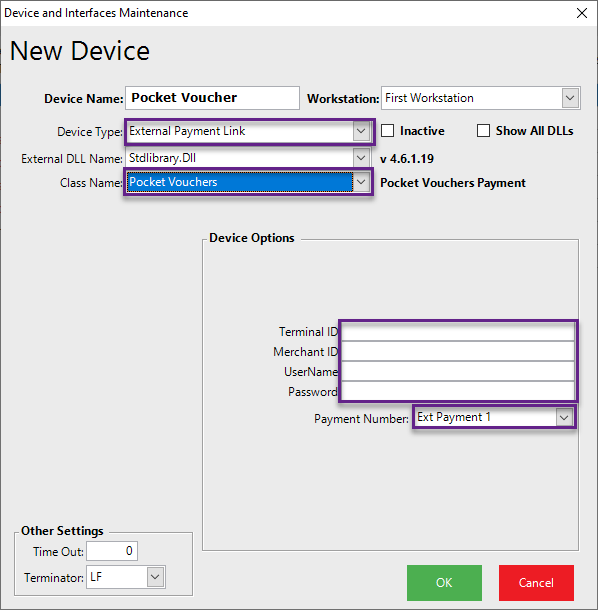Image resolution: width=598 pixels, height=610 pixels.
Task: Expand the Device Type dropdown arrow
Action: point(361,131)
